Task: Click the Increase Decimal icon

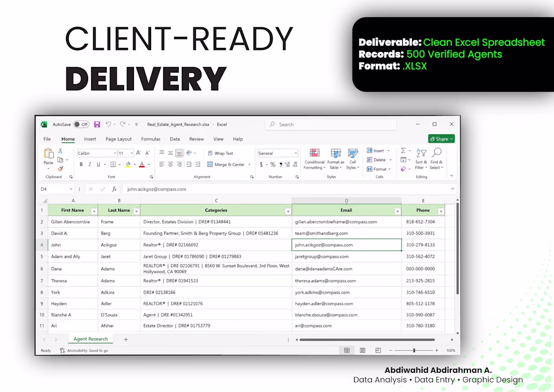Action: (x=287, y=164)
